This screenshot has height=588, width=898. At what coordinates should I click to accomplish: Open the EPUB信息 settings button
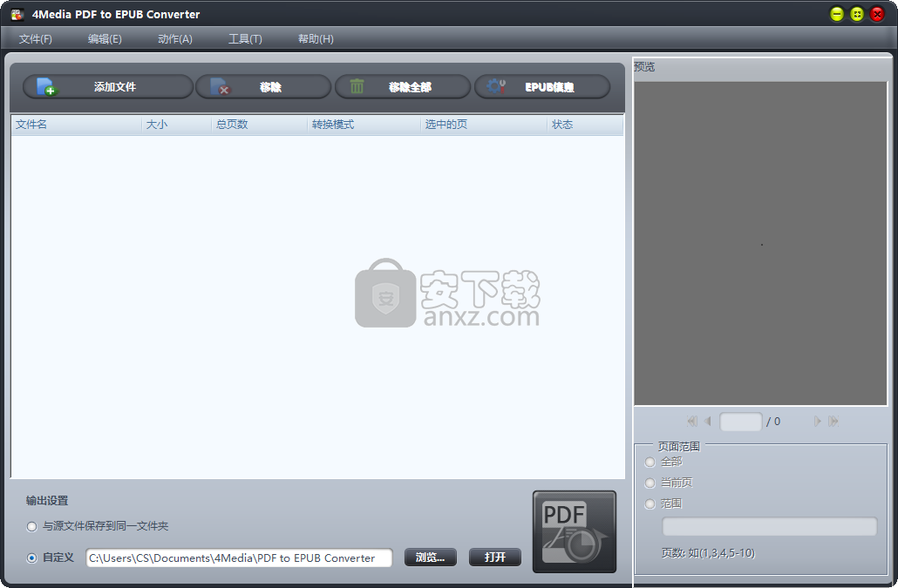pyautogui.click(x=542, y=87)
